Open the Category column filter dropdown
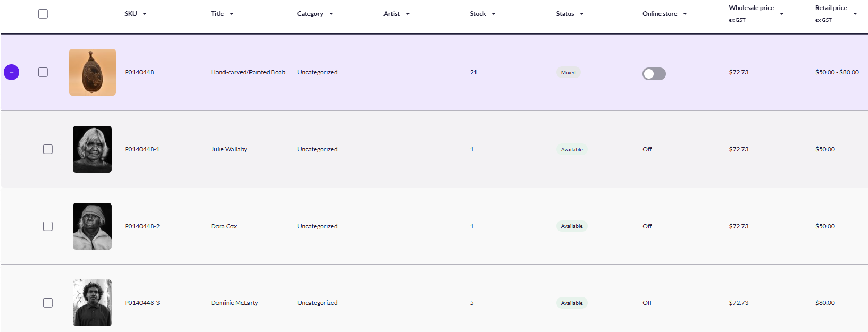868x332 pixels. click(331, 14)
